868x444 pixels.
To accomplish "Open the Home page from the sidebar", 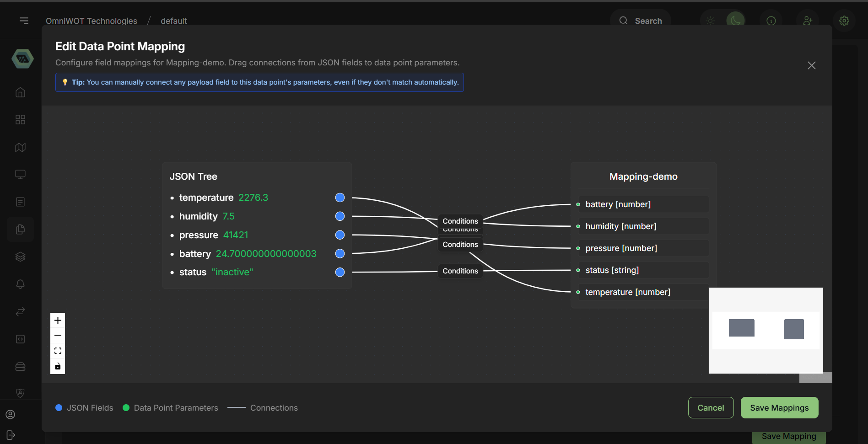I will click(20, 92).
